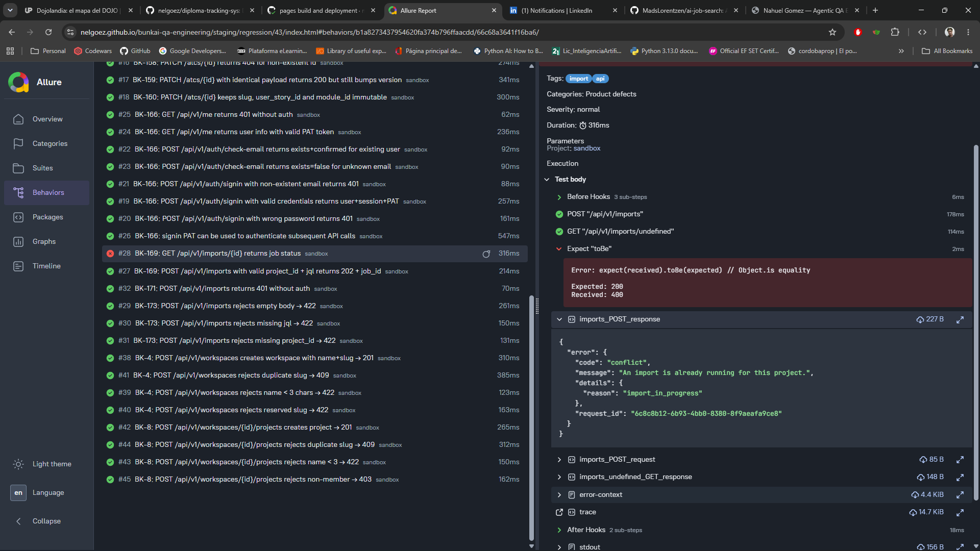Image resolution: width=980 pixels, height=551 pixels.
Task: Expand imports_POST_request to fullscreen
Action: point(960,460)
